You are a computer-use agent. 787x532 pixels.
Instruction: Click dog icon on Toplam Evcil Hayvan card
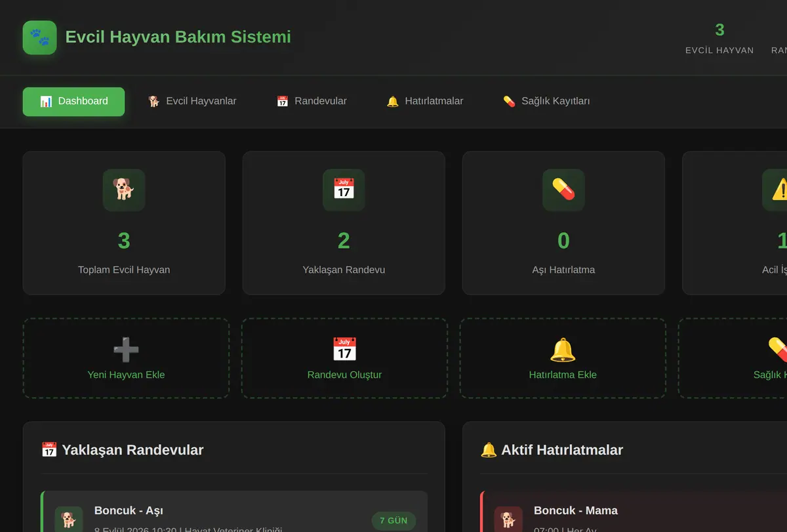click(x=124, y=190)
